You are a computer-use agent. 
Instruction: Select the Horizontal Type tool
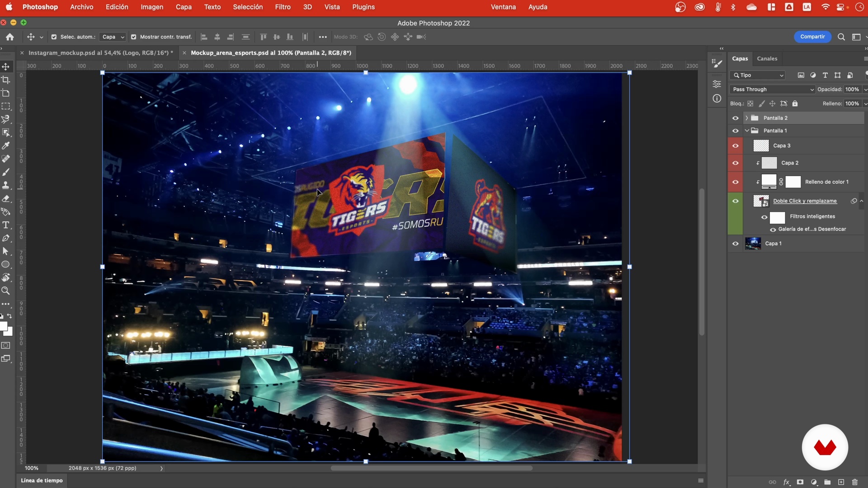6,225
